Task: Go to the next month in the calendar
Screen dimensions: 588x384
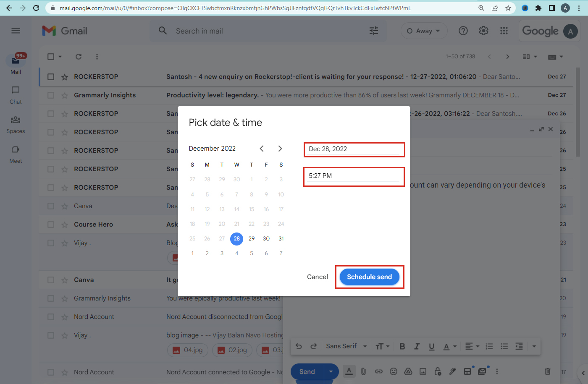Action: click(280, 149)
